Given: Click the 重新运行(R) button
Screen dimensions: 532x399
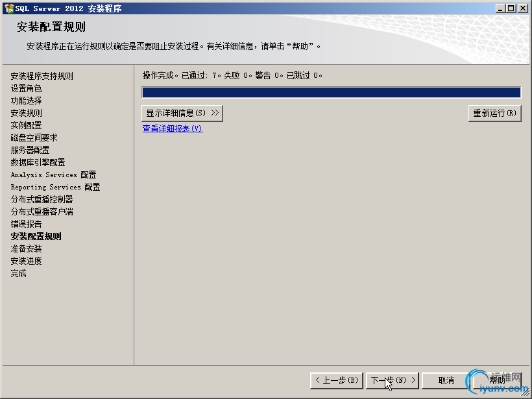Looking at the screenshot, I should tap(494, 113).
